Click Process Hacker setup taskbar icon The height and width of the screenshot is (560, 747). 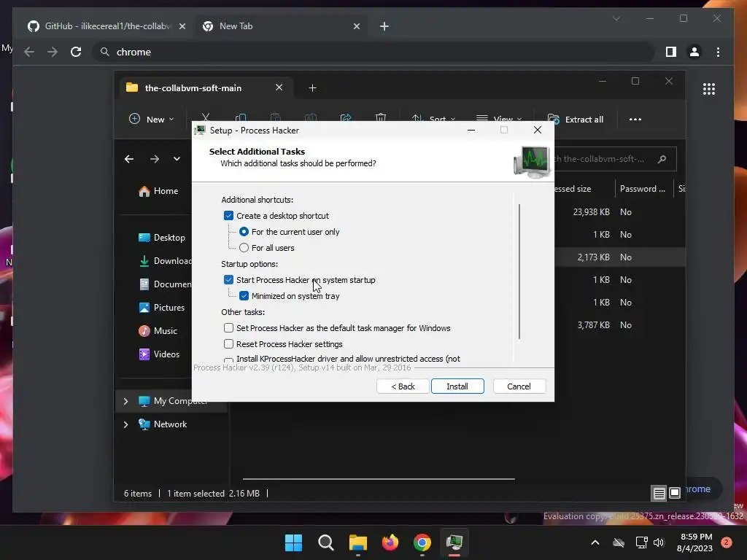click(x=454, y=542)
